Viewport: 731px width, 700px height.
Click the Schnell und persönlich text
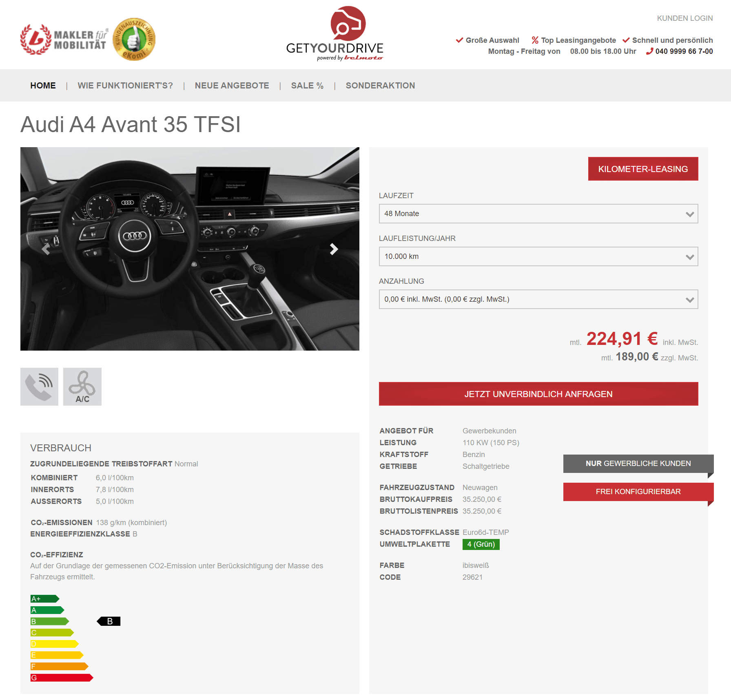click(x=672, y=40)
